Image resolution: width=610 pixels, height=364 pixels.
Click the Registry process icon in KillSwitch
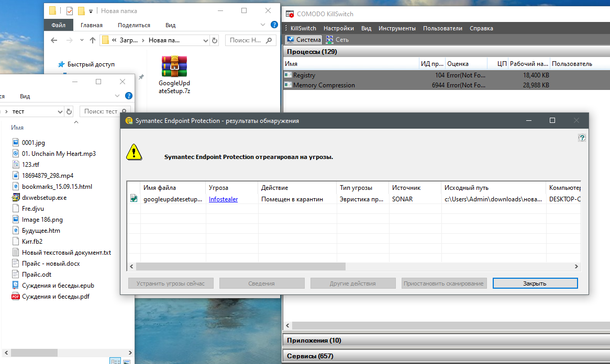tap(288, 75)
